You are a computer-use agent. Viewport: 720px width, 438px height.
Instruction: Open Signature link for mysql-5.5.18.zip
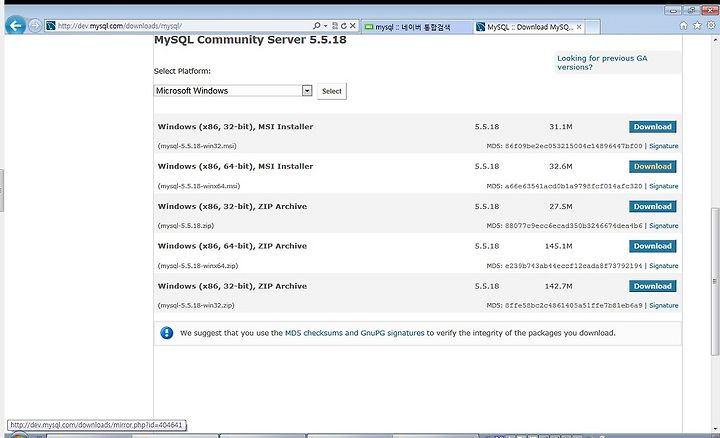coord(664,225)
